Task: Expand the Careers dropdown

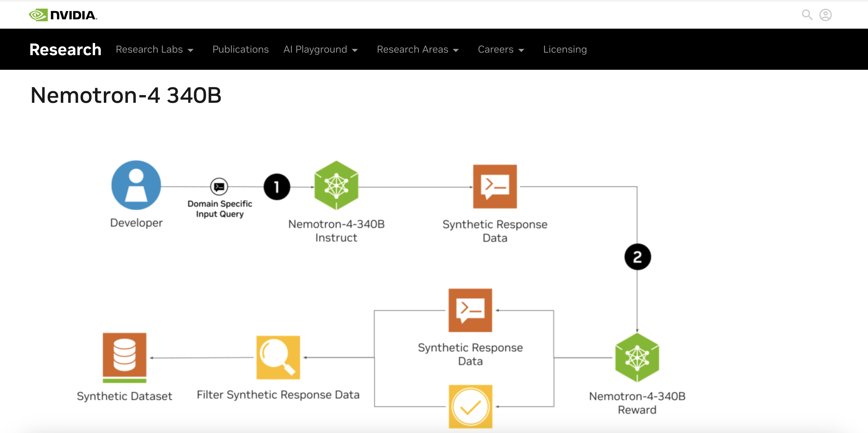Action: [501, 50]
